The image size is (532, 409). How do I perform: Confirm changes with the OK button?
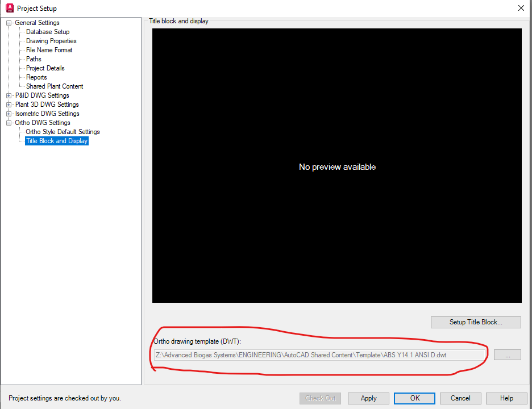[x=414, y=398]
